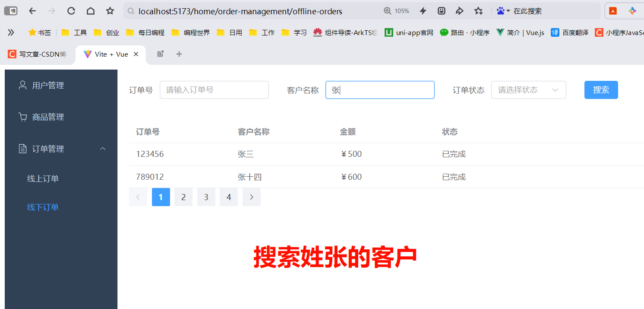This screenshot has width=644, height=309.
Task: Open 工作 bookmark folder
Action: pos(262,32)
